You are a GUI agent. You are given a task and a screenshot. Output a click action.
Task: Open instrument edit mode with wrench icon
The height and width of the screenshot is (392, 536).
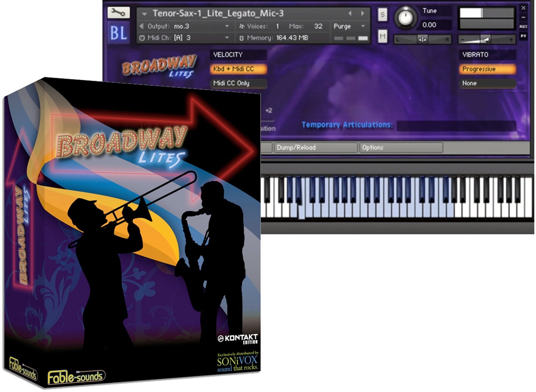click(x=118, y=13)
